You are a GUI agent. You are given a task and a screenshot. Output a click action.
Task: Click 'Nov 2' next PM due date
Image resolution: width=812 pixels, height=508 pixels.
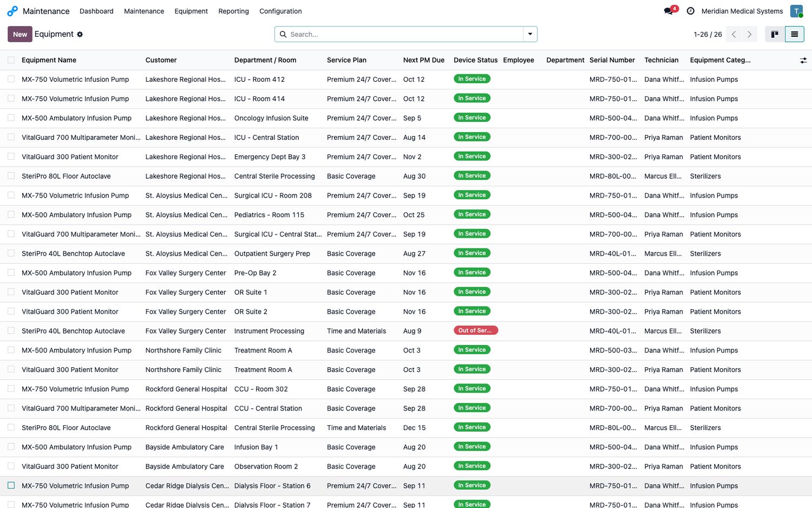(412, 157)
